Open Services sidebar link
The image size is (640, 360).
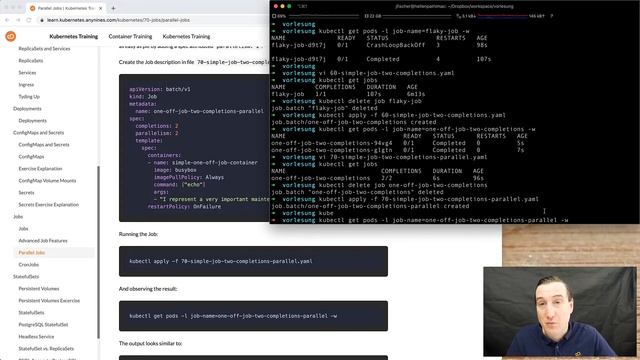coord(27,73)
